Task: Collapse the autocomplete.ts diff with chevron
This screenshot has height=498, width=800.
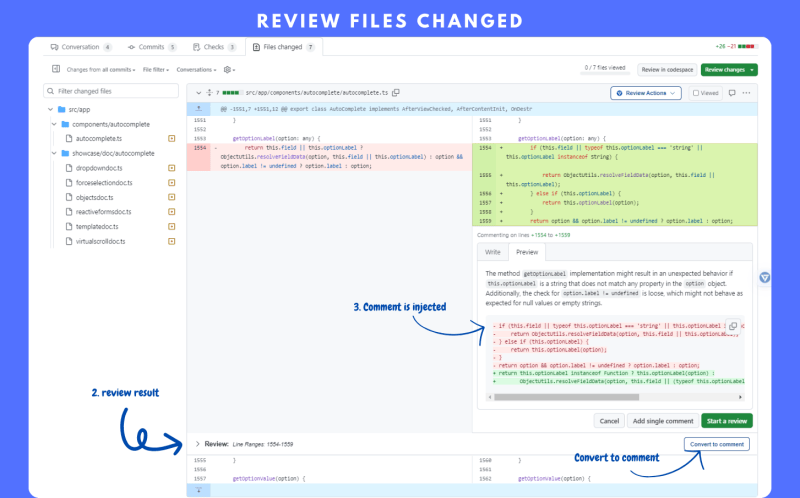Action: point(198,93)
